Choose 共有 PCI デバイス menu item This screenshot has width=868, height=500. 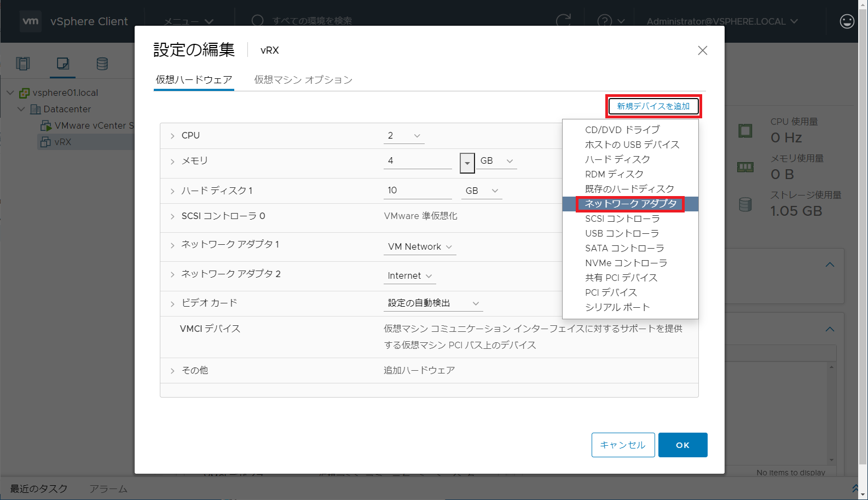(630, 278)
